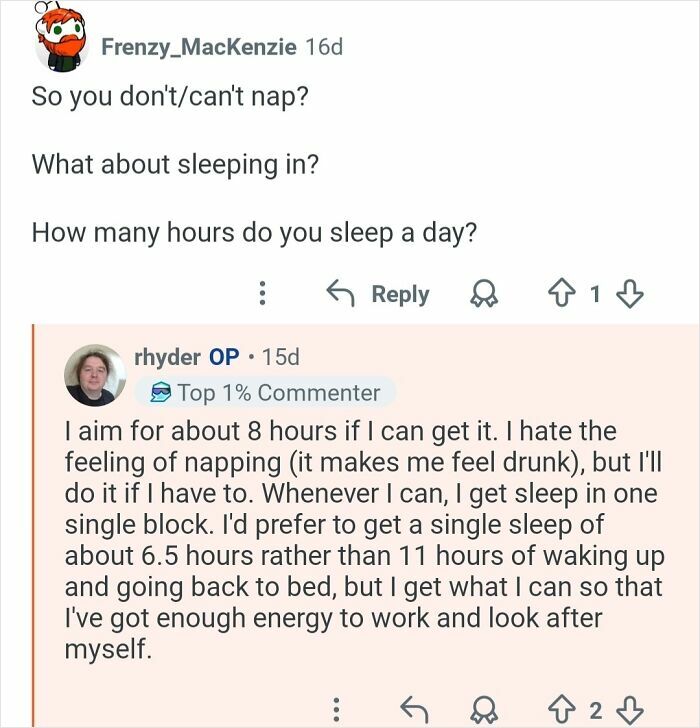Click the reply arrow on rhyder's comment
The width and height of the screenshot is (700, 728).
pyautogui.click(x=413, y=711)
